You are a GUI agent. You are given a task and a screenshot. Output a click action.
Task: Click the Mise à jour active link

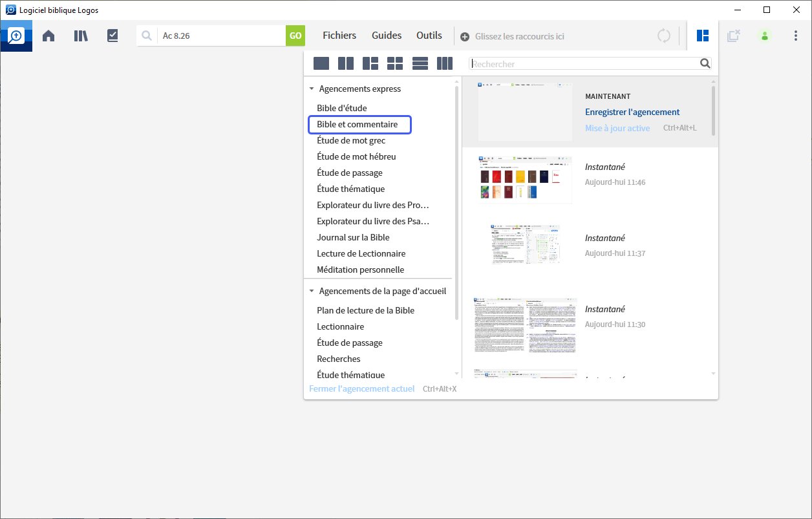click(x=617, y=128)
